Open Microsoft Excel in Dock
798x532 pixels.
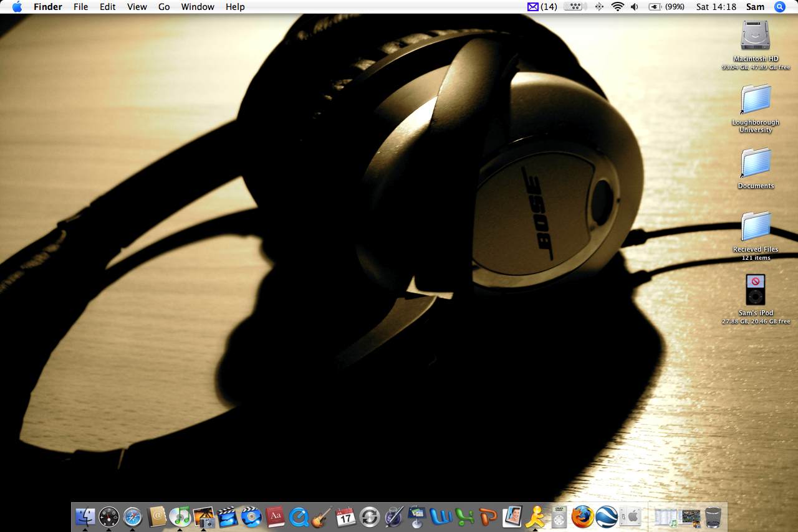pos(464,516)
